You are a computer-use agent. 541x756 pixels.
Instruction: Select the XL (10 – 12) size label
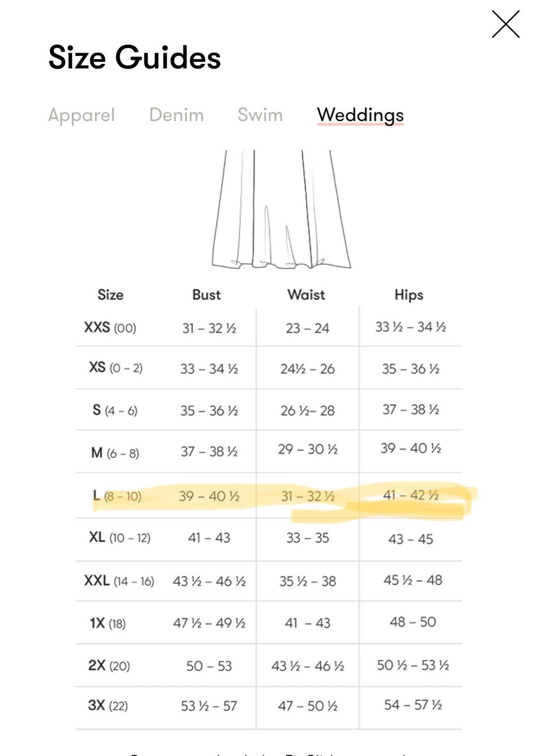(x=120, y=538)
